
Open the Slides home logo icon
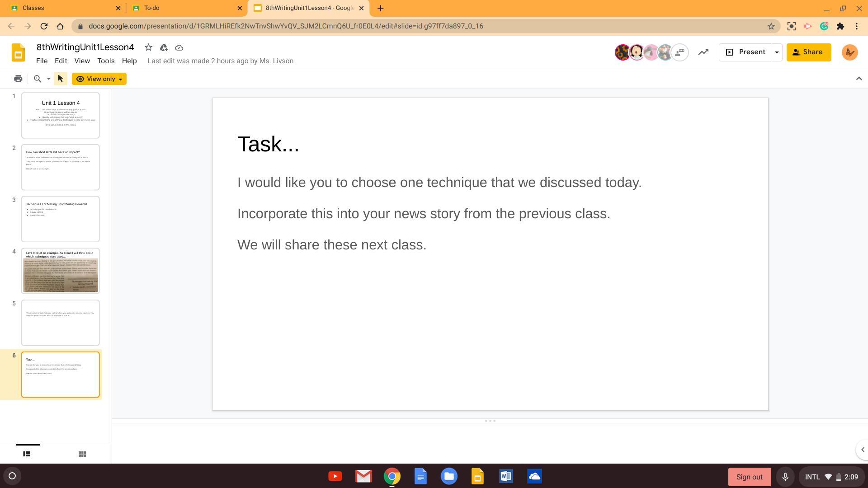point(18,53)
